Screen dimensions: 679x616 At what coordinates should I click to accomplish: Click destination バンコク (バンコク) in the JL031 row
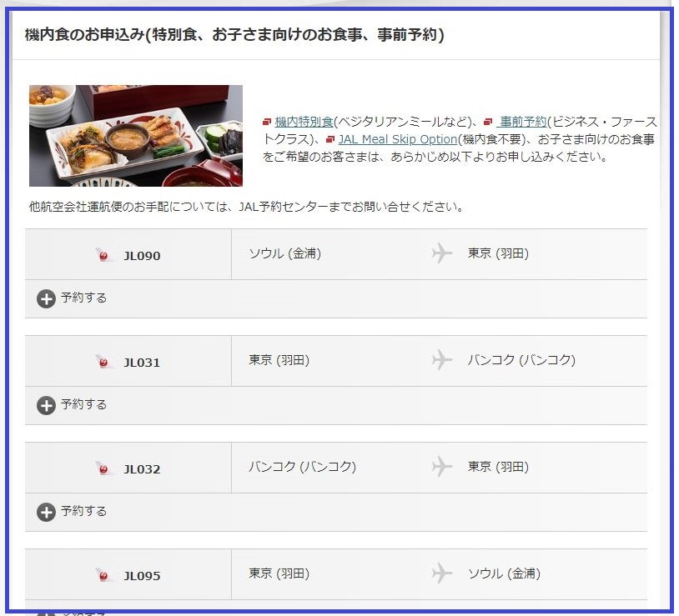(x=521, y=360)
